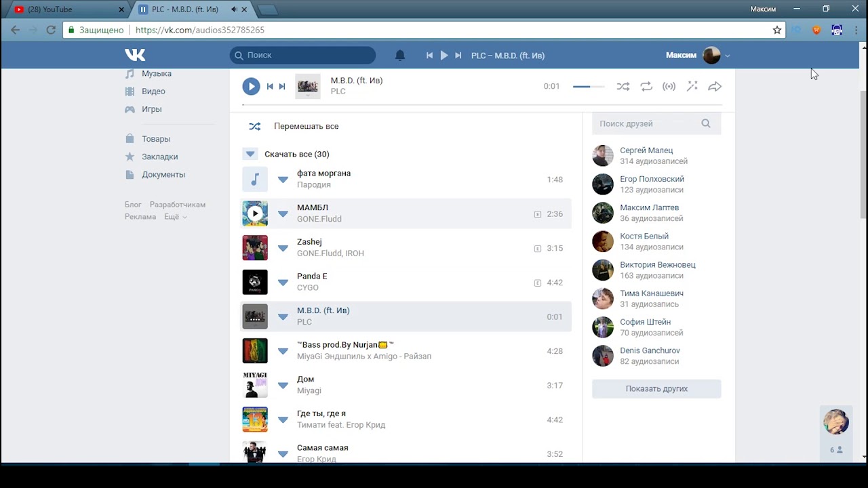
Task: Expand the Ещё footer dropdown
Action: (x=175, y=217)
